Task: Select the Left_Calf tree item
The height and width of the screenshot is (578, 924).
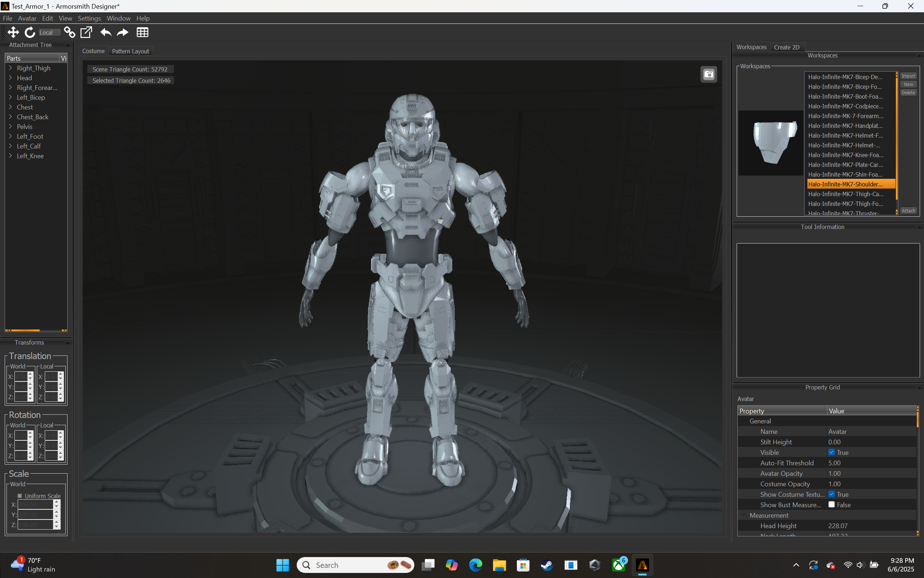Action: coord(29,146)
